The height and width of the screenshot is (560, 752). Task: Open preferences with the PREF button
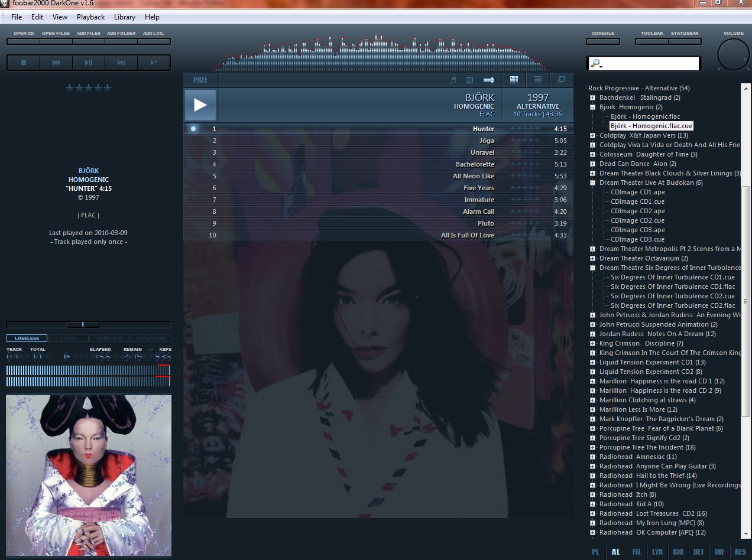[201, 80]
